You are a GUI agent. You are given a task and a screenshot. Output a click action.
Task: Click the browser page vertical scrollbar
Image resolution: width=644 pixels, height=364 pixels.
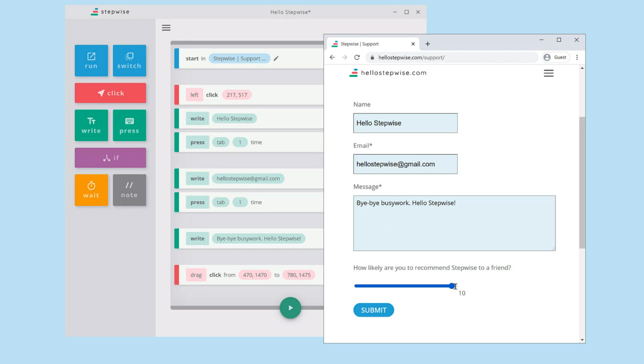pyautogui.click(x=582, y=182)
